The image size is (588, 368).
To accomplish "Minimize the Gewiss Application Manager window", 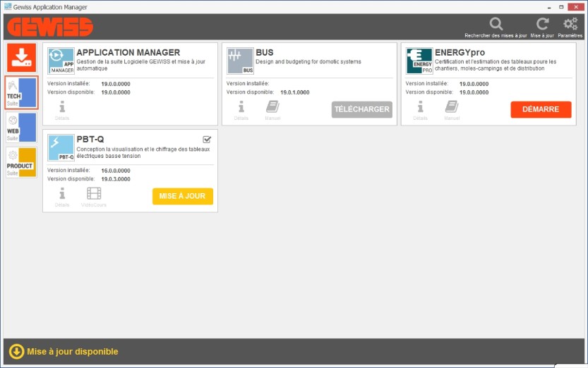I will (x=549, y=7).
